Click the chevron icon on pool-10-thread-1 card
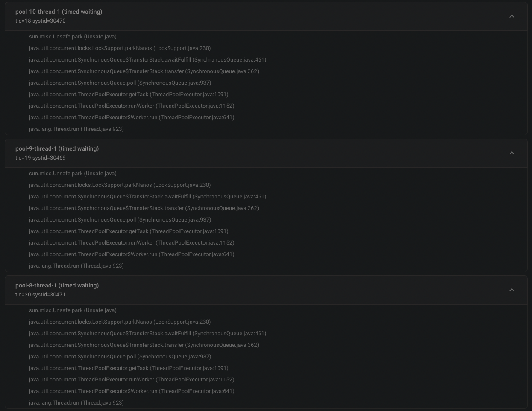The width and height of the screenshot is (532, 411). click(511, 16)
